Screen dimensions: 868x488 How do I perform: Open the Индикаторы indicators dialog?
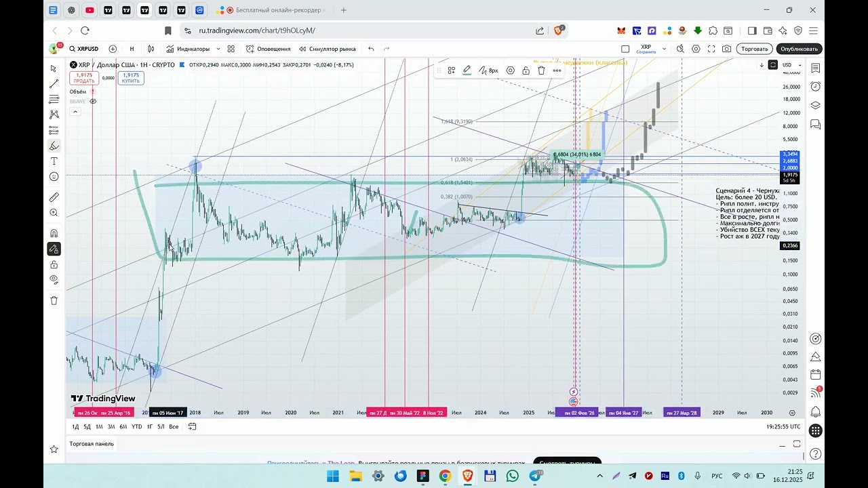[x=188, y=49]
